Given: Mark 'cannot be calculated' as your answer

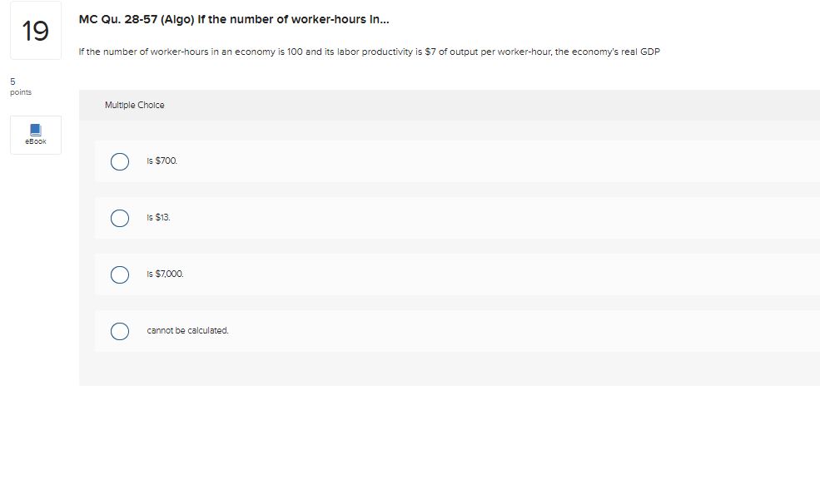Looking at the screenshot, I should (120, 331).
